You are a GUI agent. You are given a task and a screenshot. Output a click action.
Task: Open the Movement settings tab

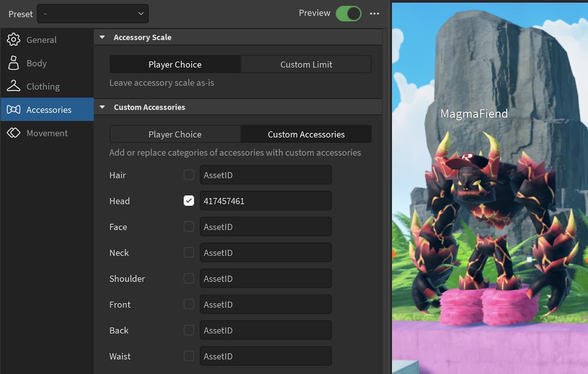pos(47,133)
